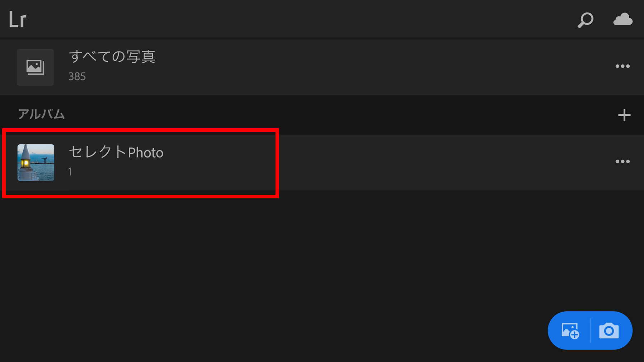Click the divider in the blue import button
The image size is (644, 362).
click(x=590, y=331)
